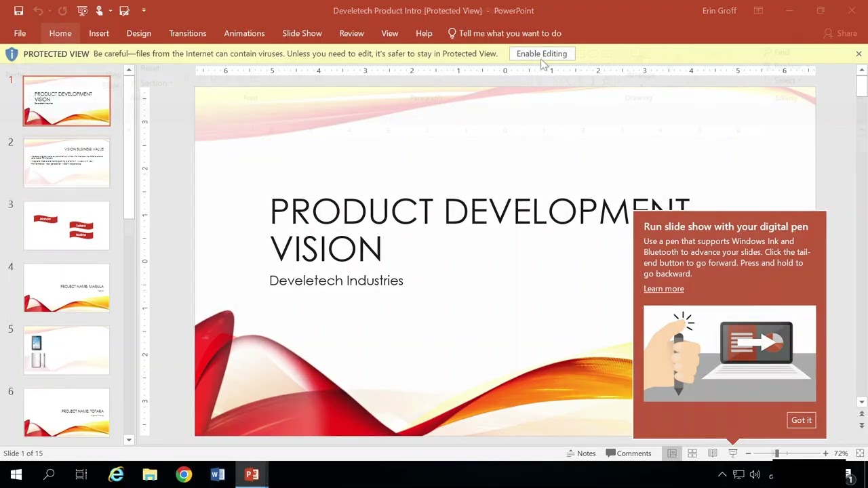Click the Save icon in the quick access toolbar
The width and height of the screenshot is (868, 488).
coord(18,11)
